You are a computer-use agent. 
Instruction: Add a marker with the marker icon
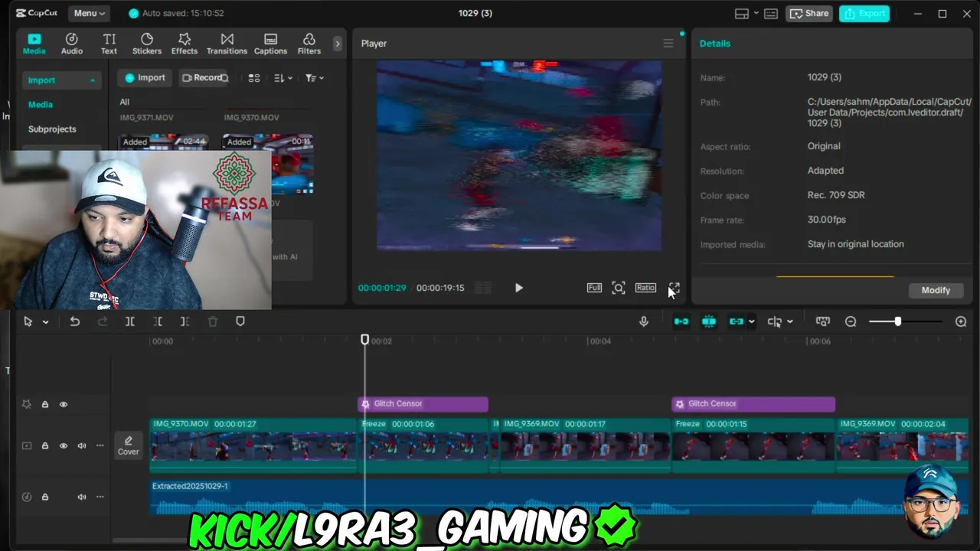(240, 321)
